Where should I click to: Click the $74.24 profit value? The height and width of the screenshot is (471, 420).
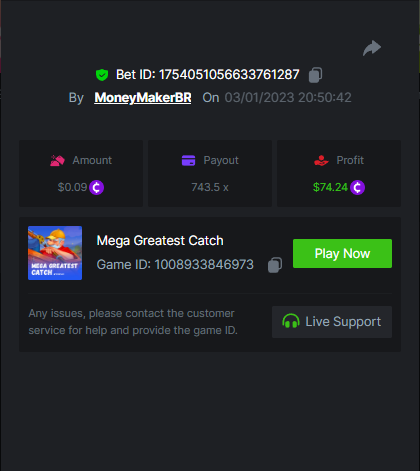[330, 187]
